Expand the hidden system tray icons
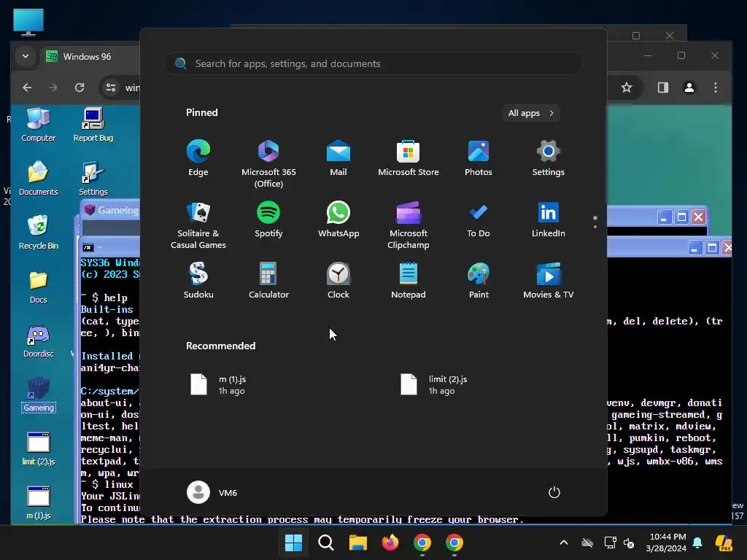 pos(564,542)
